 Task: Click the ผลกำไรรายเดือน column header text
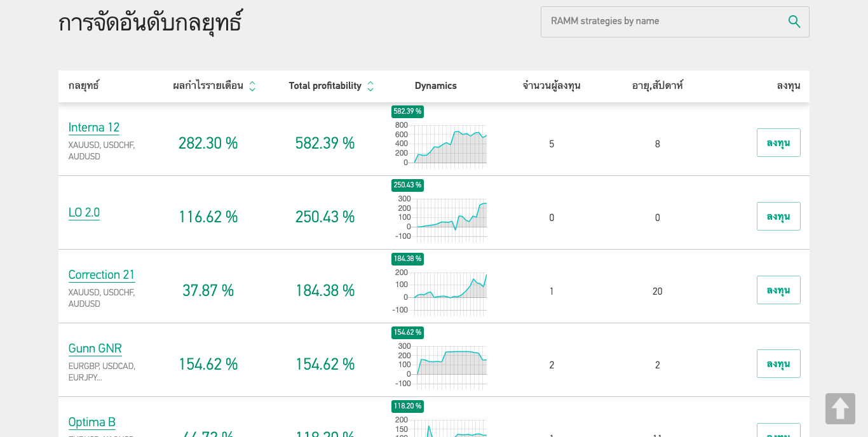click(x=208, y=86)
